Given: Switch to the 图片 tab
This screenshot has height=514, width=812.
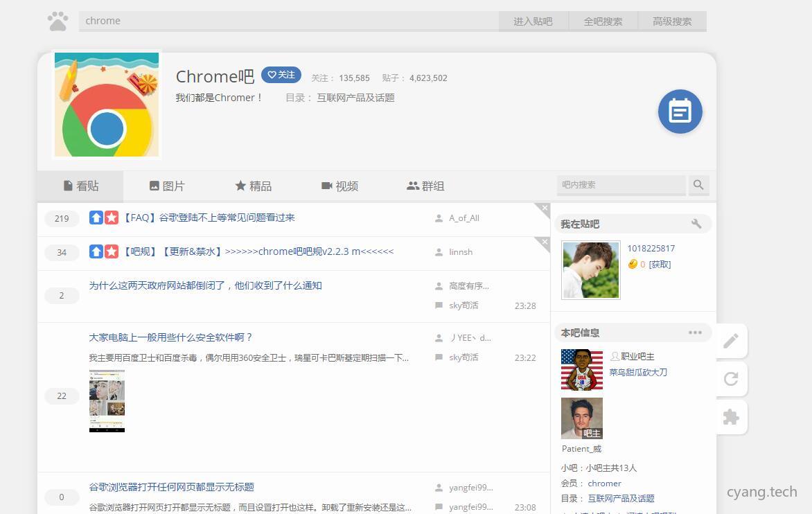Looking at the screenshot, I should click(167, 186).
